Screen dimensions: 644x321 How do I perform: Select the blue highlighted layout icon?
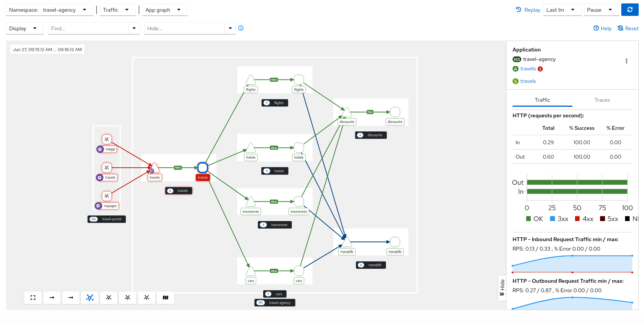pyautogui.click(x=90, y=298)
